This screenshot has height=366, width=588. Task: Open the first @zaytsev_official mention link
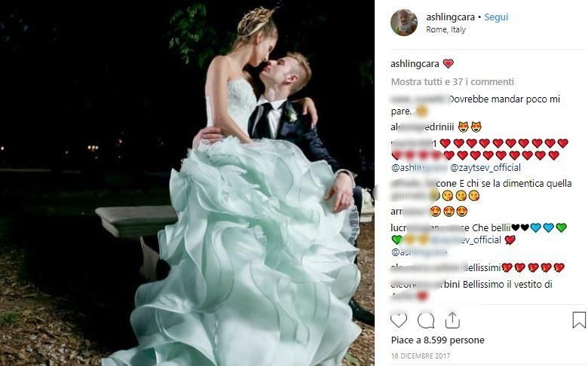(x=485, y=167)
